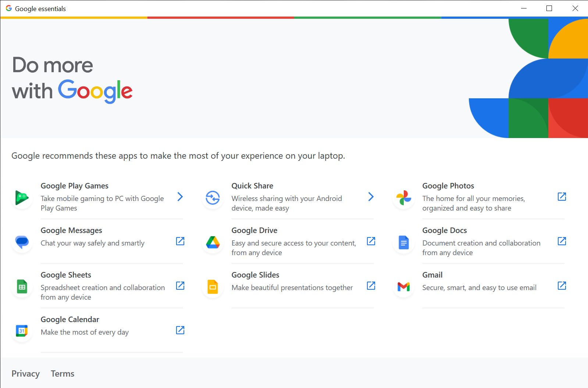The height and width of the screenshot is (388, 588).
Task: Click the Google G logo in title bar
Action: 9,8
